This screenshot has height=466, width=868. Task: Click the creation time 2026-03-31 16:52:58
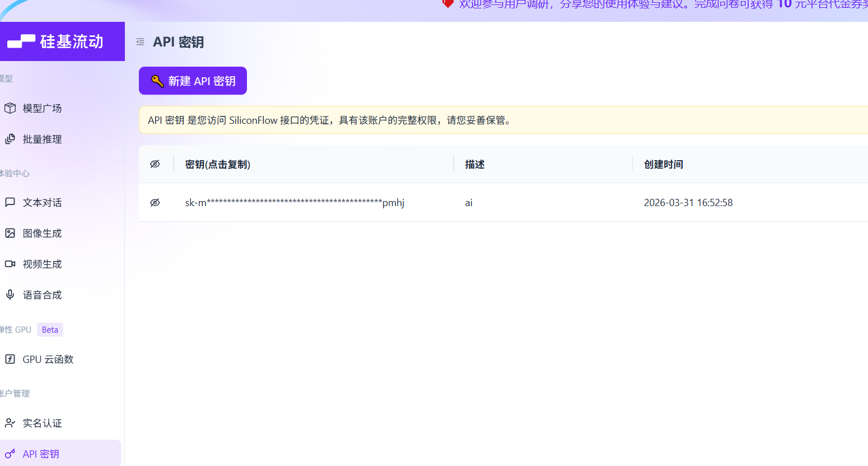pos(688,203)
